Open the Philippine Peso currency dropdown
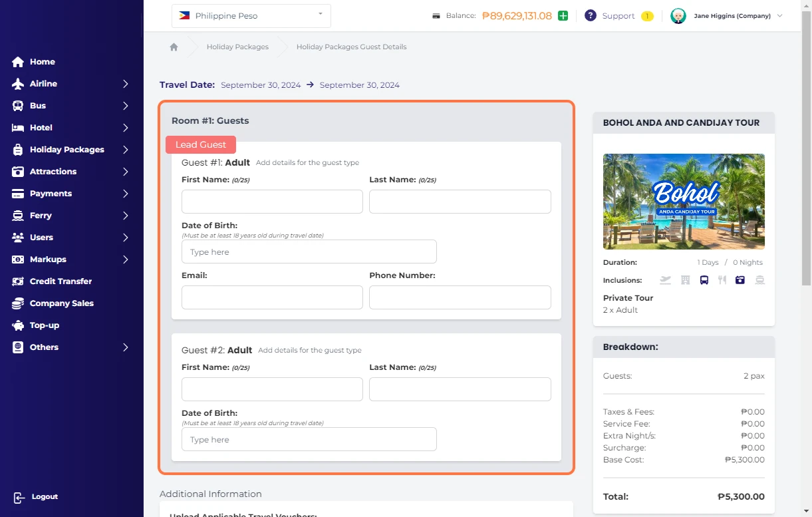 pyautogui.click(x=251, y=16)
